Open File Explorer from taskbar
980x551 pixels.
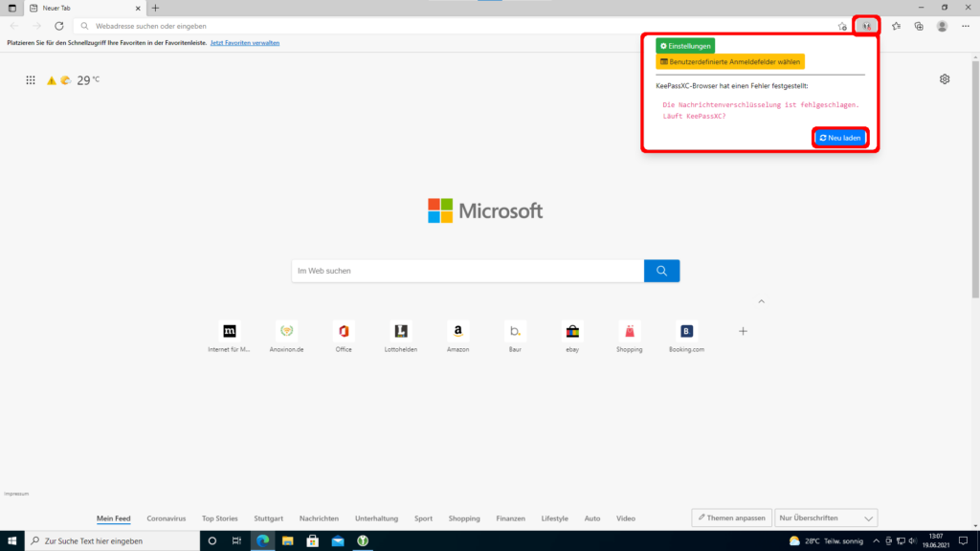pos(287,541)
